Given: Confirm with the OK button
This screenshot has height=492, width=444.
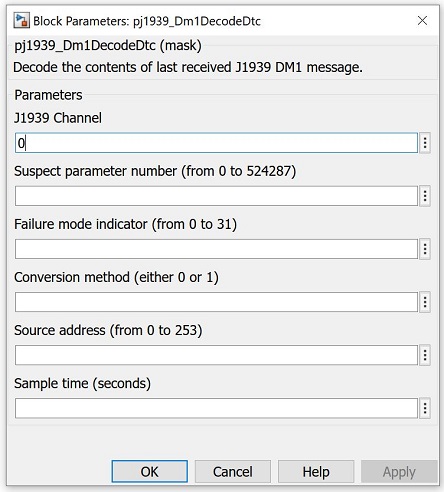Looking at the screenshot, I should tap(150, 471).
